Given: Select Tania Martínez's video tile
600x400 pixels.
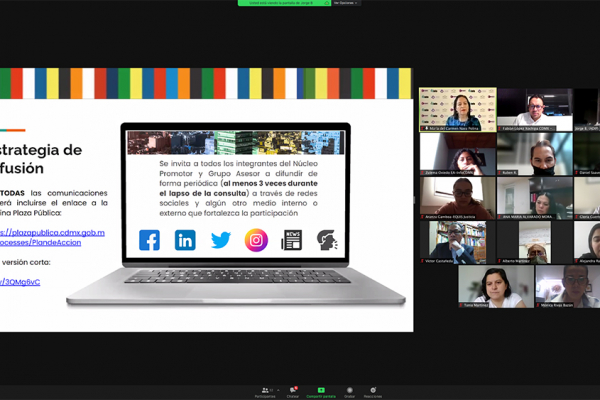Looking at the screenshot, I should tap(496, 287).
